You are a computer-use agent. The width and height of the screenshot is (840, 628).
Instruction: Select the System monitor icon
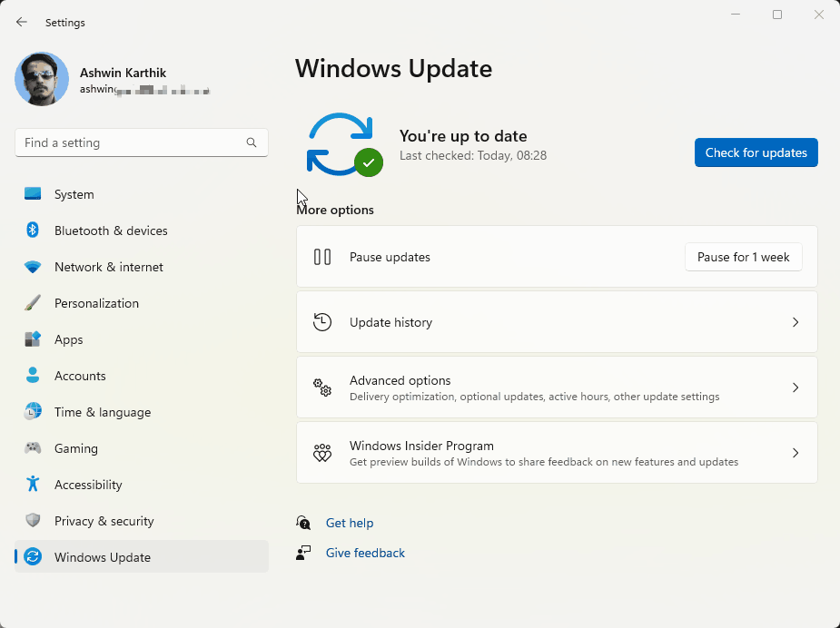click(x=33, y=194)
